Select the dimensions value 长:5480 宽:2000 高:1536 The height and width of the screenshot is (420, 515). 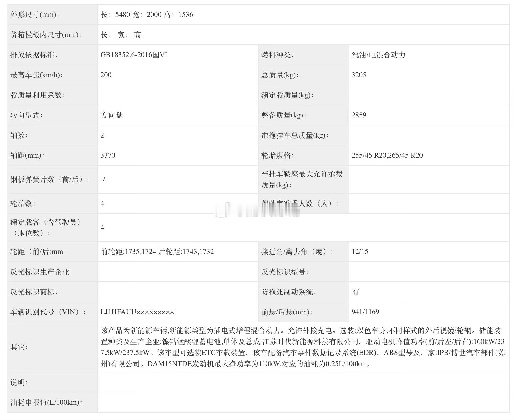pos(147,15)
